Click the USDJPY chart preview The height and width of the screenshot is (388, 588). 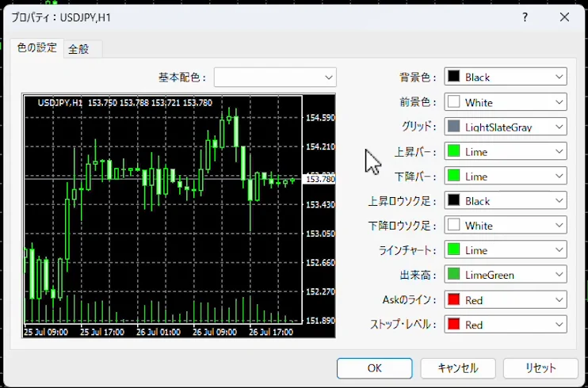coord(178,215)
